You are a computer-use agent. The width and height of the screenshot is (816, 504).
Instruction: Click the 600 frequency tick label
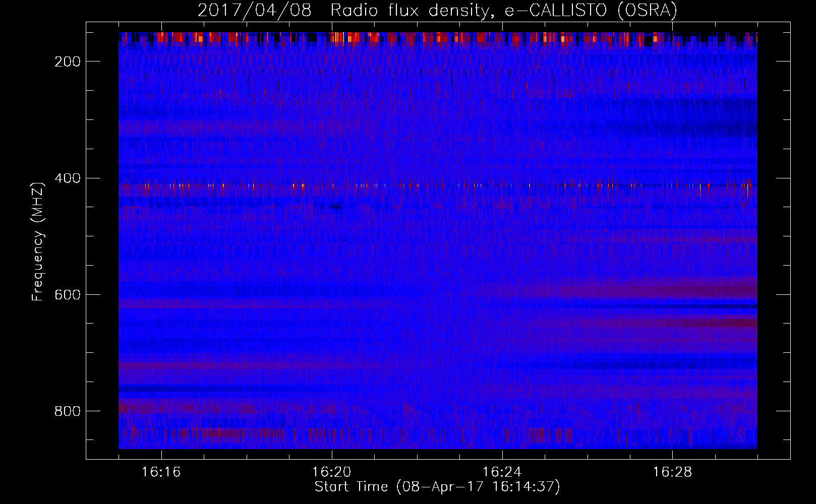click(x=68, y=295)
